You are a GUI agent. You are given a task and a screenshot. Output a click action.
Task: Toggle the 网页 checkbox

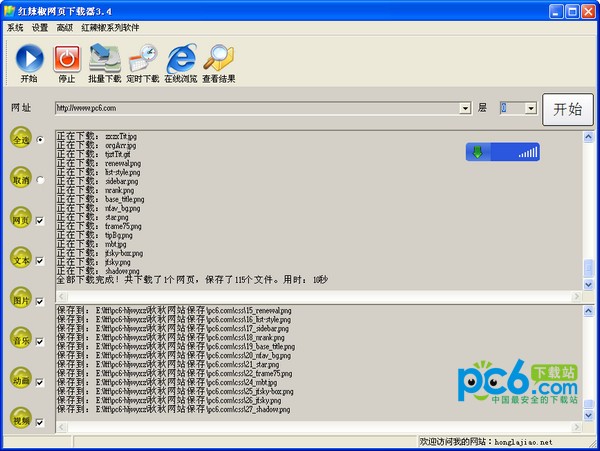click(40, 221)
